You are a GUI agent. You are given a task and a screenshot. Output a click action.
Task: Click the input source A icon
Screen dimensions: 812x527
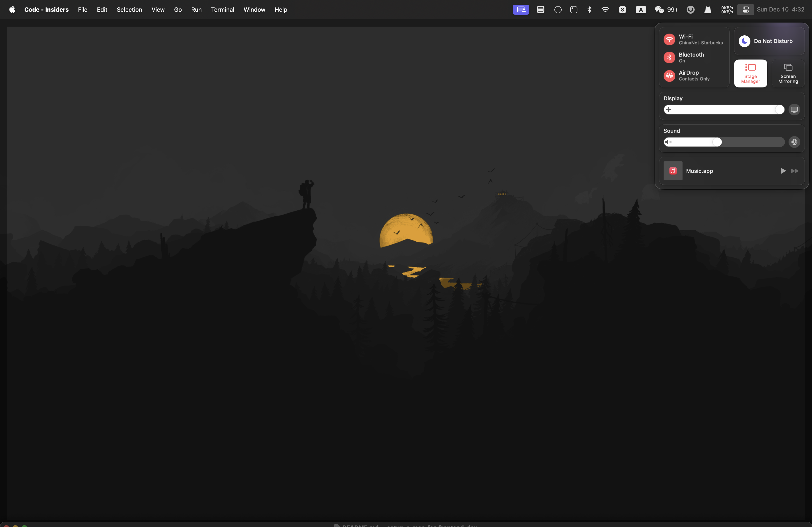pyautogui.click(x=640, y=9)
